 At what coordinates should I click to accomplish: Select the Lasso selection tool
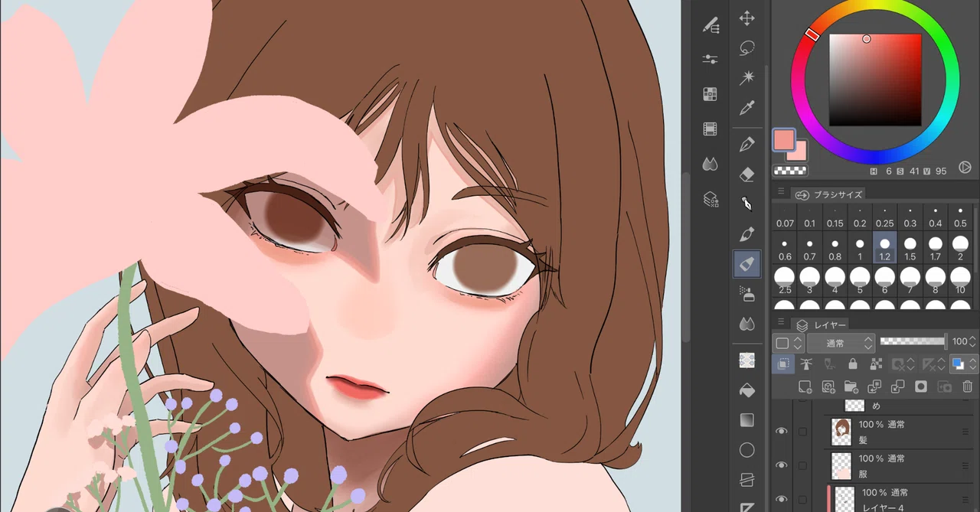747,47
